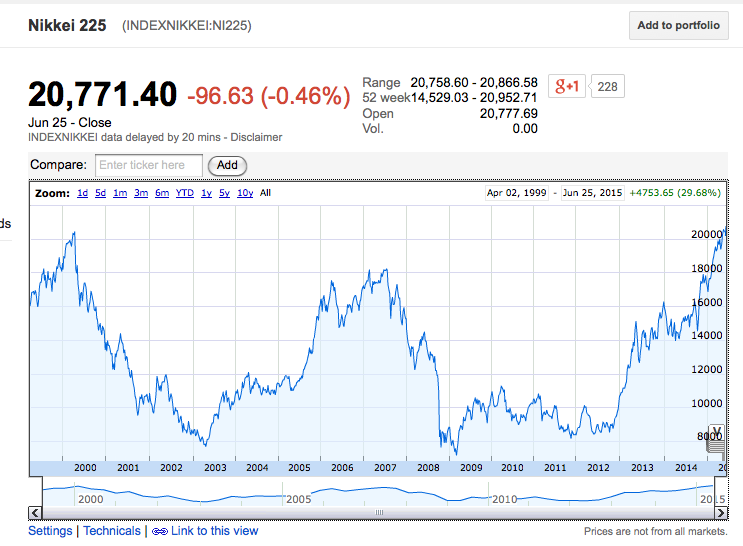
Task: Click the 12000 label on the price axis
Action: pyautogui.click(x=707, y=370)
